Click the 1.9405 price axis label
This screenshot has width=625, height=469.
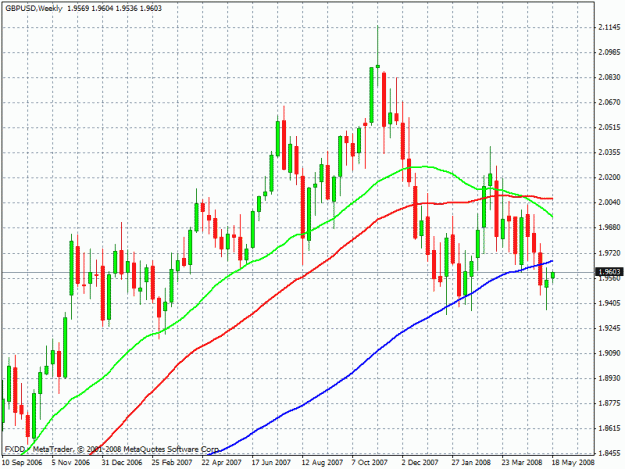click(x=609, y=303)
